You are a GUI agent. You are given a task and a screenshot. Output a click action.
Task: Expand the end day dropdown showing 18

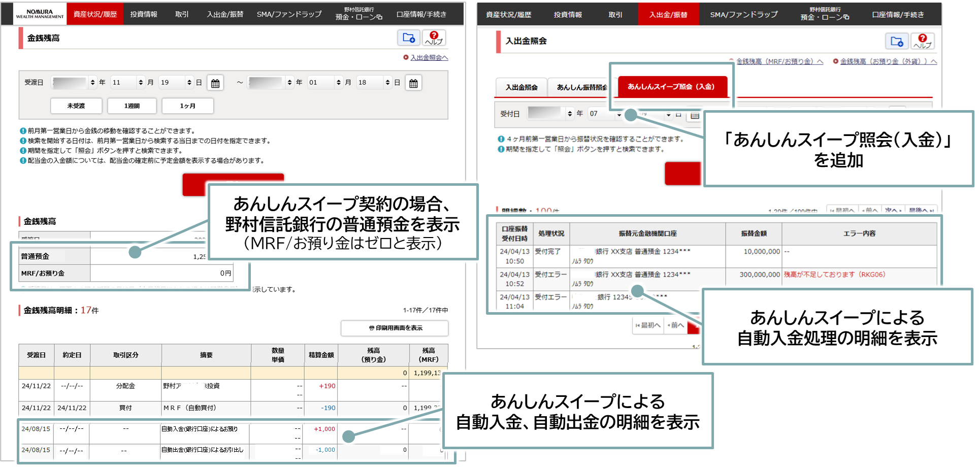point(374,82)
